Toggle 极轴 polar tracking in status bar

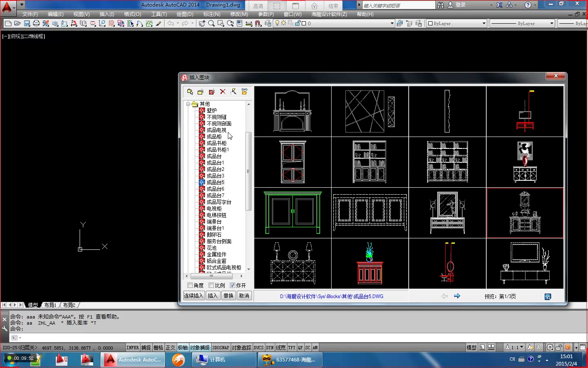183,348
